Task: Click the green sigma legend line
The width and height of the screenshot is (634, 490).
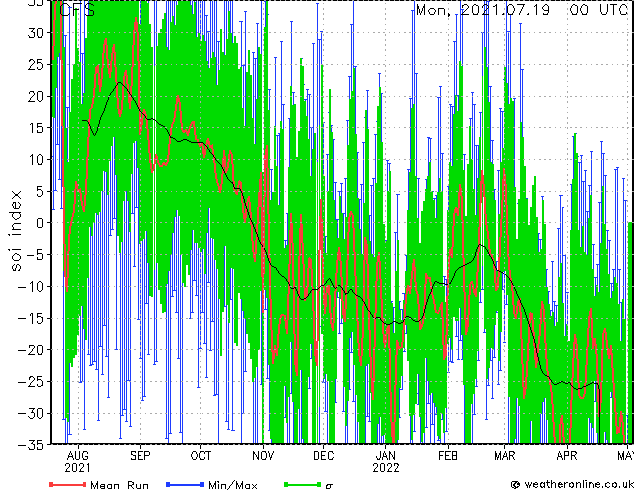Action: pyautogui.click(x=302, y=484)
